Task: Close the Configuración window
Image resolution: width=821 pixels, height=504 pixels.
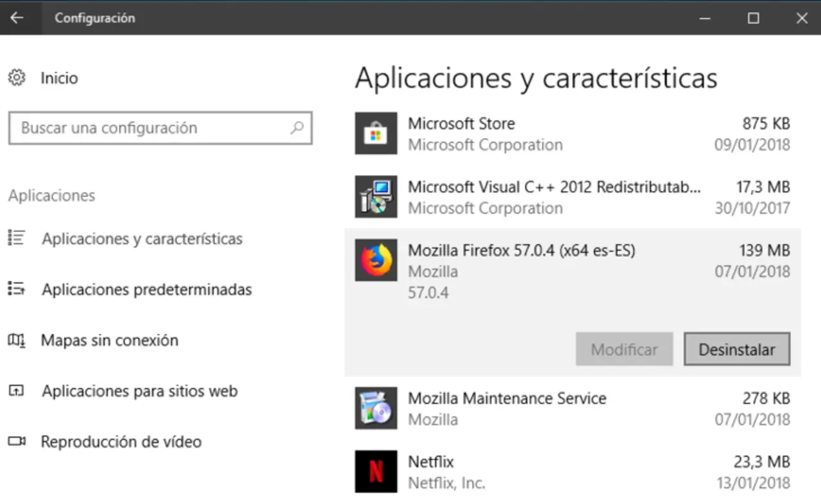Action: click(x=802, y=18)
